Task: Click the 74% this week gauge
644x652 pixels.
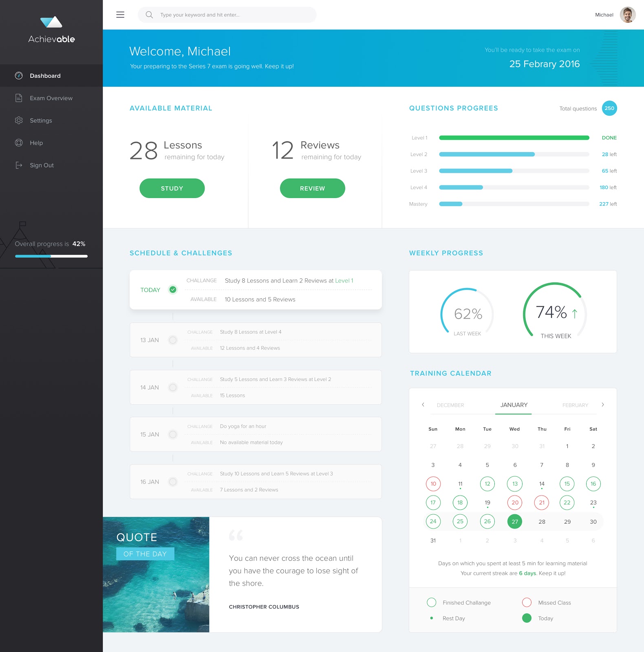Action: 555,311
